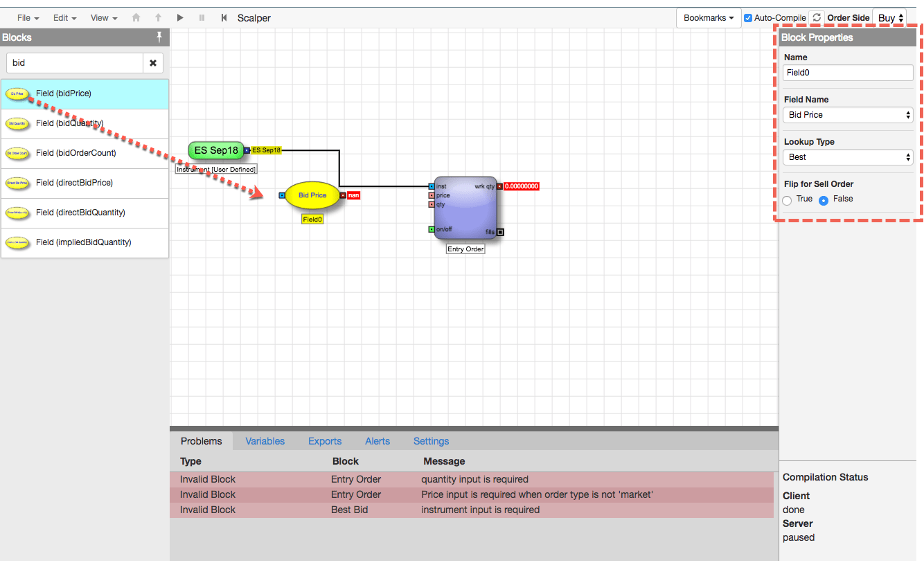Set Flip for Sell Order to True

787,200
